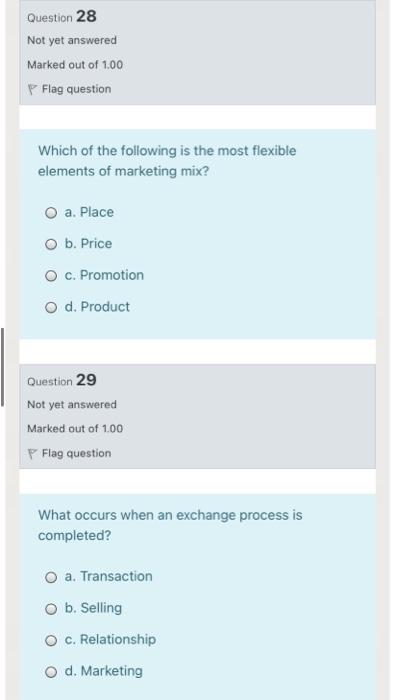Select the d. Product radio button
396x700 pixels.
[x=51, y=307]
